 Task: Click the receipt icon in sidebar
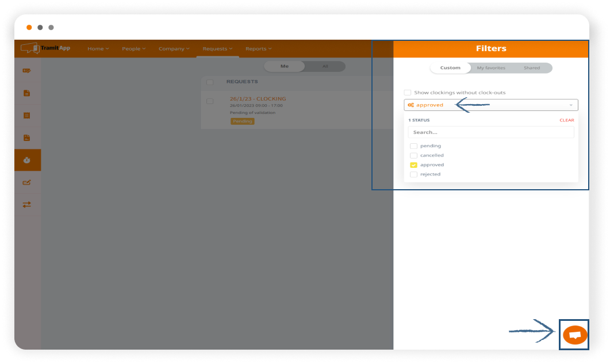(27, 115)
